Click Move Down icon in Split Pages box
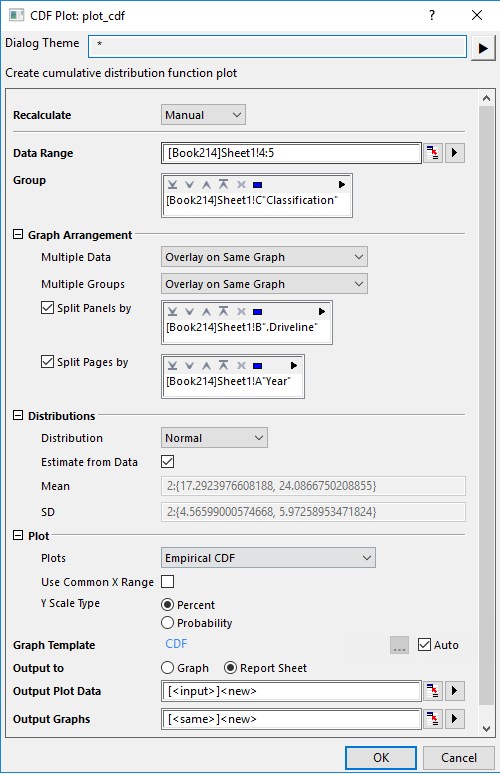This screenshot has height=774, width=500. click(x=190, y=365)
